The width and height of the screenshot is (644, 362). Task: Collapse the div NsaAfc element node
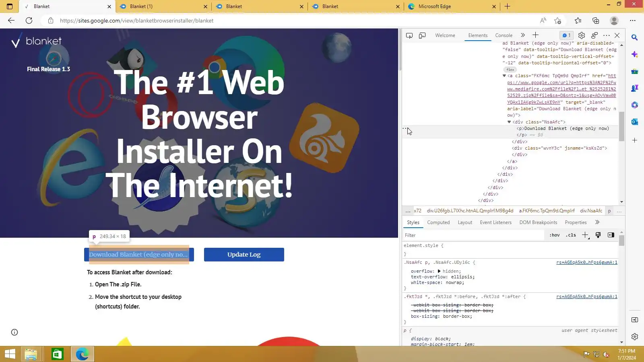click(509, 122)
